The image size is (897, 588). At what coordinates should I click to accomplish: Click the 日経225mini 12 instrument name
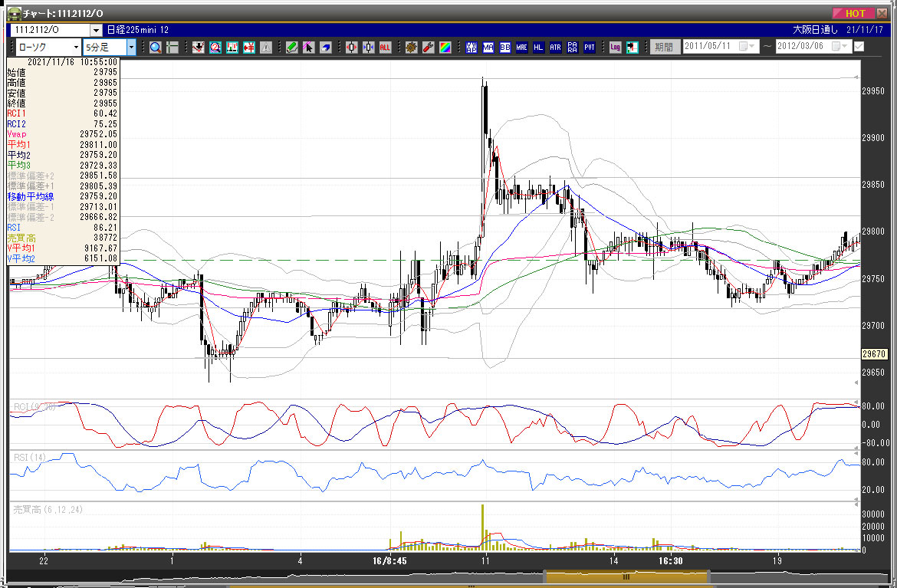click(x=138, y=30)
